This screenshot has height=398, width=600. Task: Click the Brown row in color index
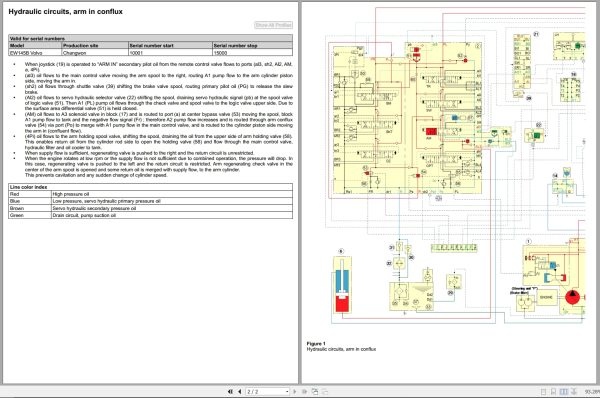click(150, 209)
